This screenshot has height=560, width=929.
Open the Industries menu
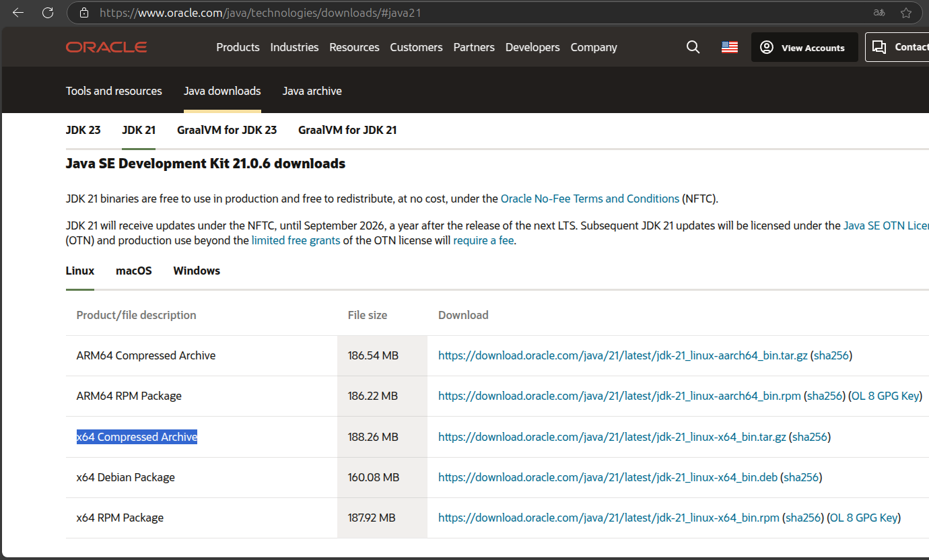point(294,47)
